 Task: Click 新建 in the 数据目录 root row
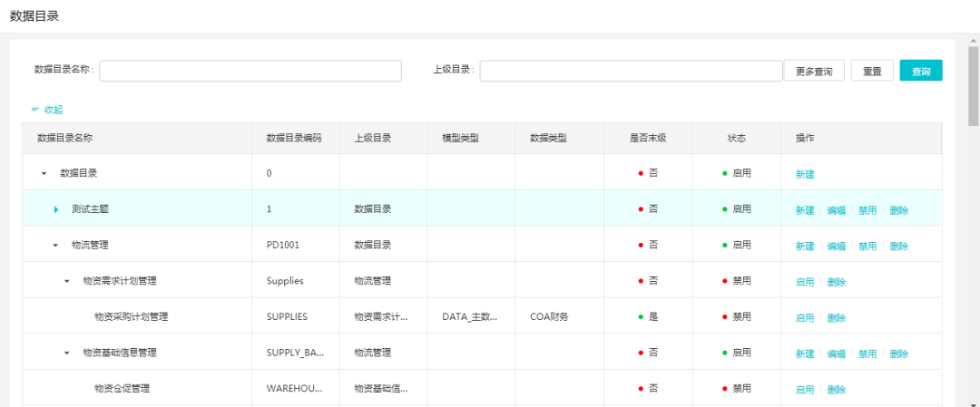pyautogui.click(x=805, y=173)
